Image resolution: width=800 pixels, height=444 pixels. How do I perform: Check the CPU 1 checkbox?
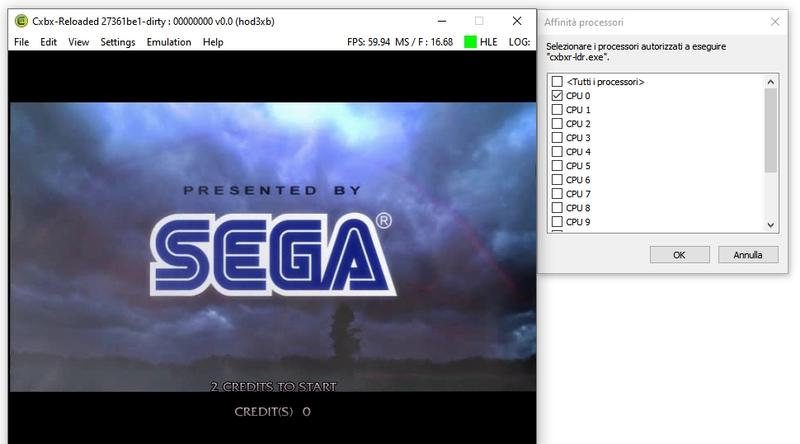[x=557, y=110]
